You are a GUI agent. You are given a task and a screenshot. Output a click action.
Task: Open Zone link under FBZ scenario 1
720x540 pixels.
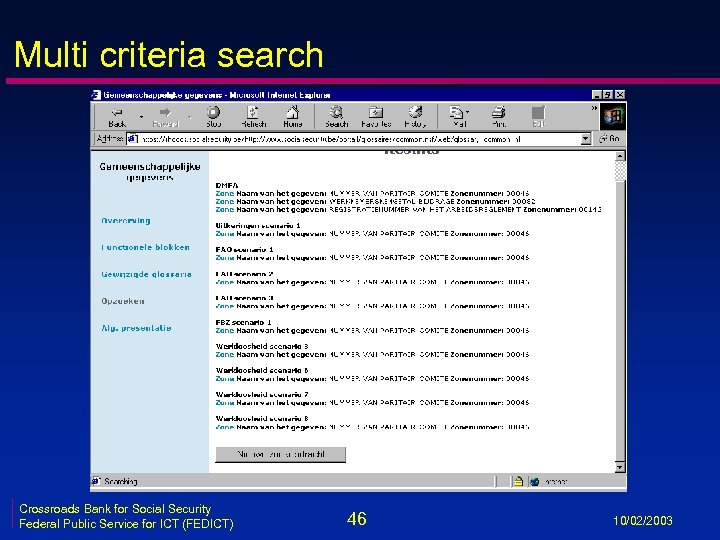coord(225,331)
